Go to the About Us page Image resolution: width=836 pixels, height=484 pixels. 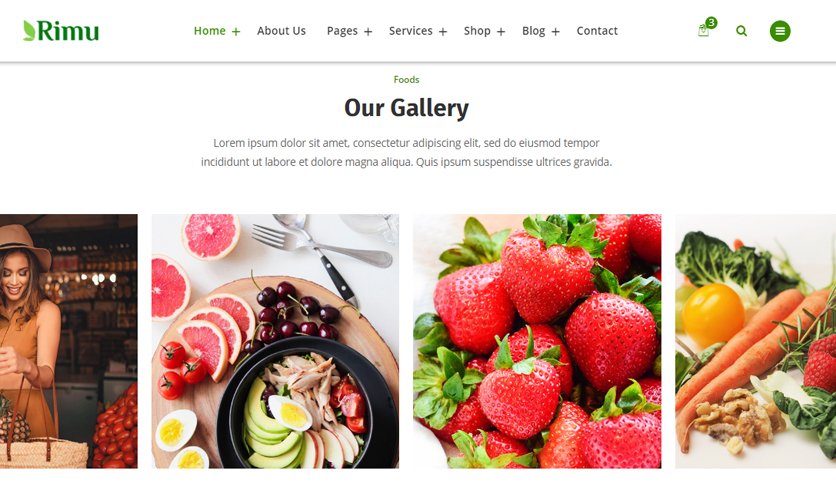(281, 31)
